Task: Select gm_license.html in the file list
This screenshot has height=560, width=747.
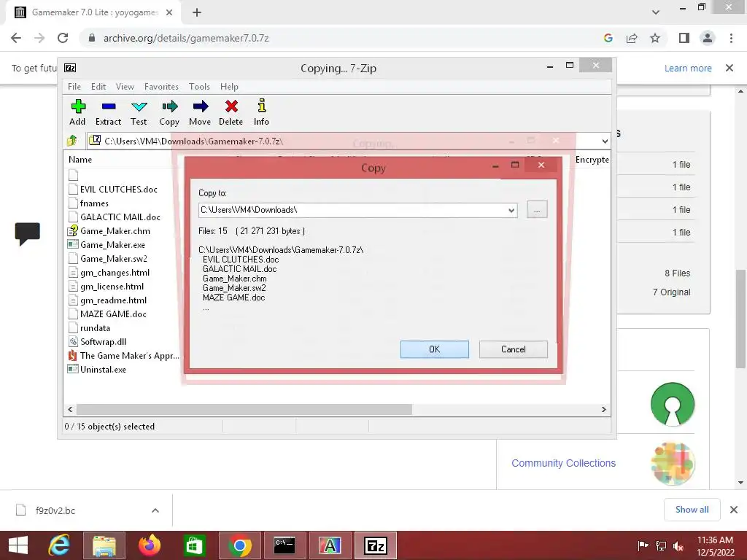Action: point(107,286)
